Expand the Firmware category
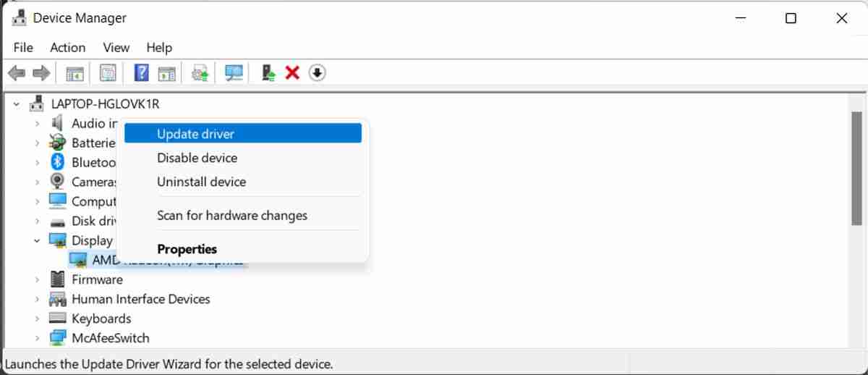868x375 pixels. click(x=37, y=279)
